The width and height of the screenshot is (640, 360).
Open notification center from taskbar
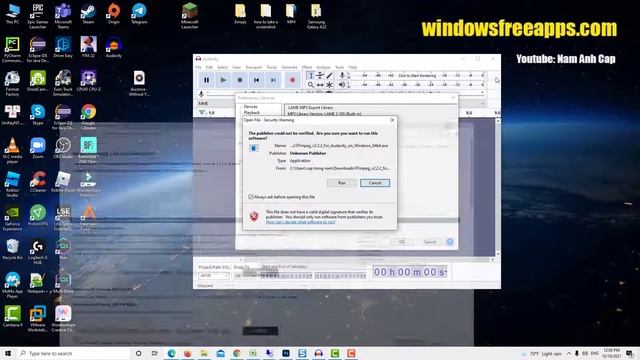click(630, 353)
